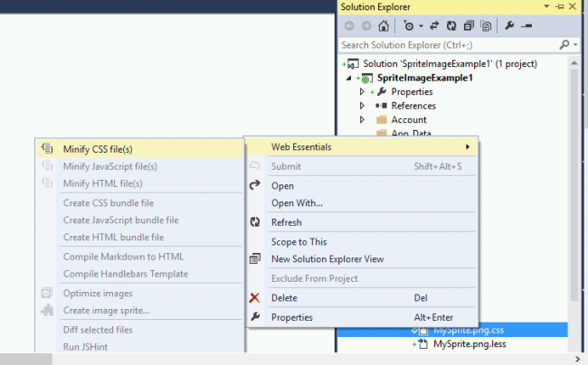
Task: Click the Home icon in Solution Explorer
Action: coord(384,25)
